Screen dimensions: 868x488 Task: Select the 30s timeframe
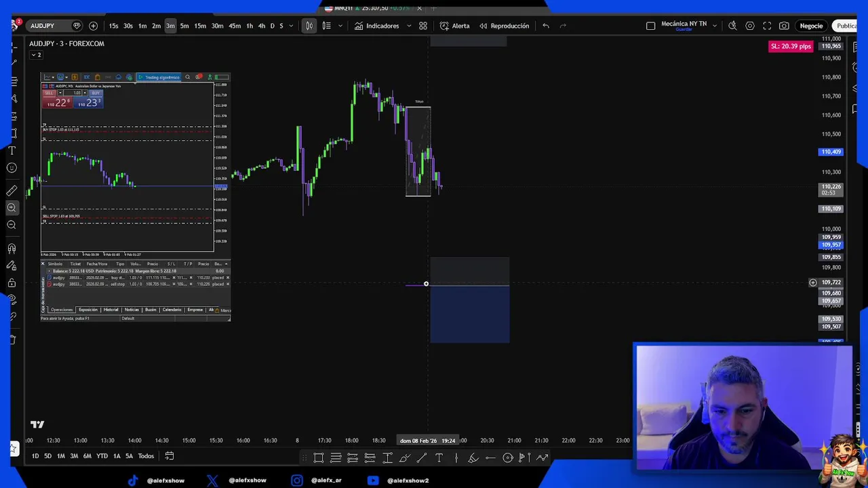click(128, 26)
